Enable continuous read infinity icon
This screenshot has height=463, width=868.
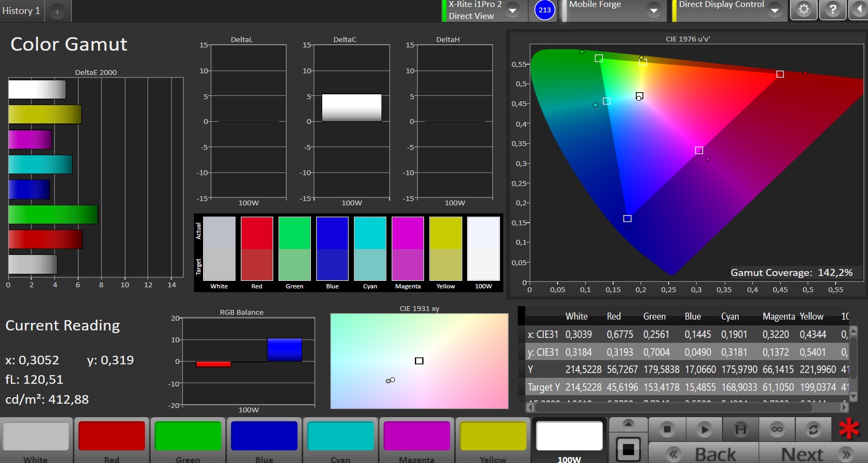(777, 430)
